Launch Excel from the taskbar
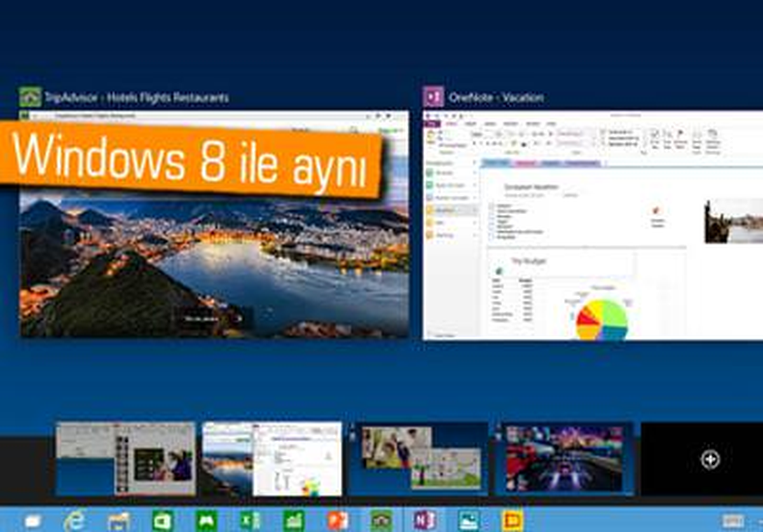The height and width of the screenshot is (532, 763). 250,521
